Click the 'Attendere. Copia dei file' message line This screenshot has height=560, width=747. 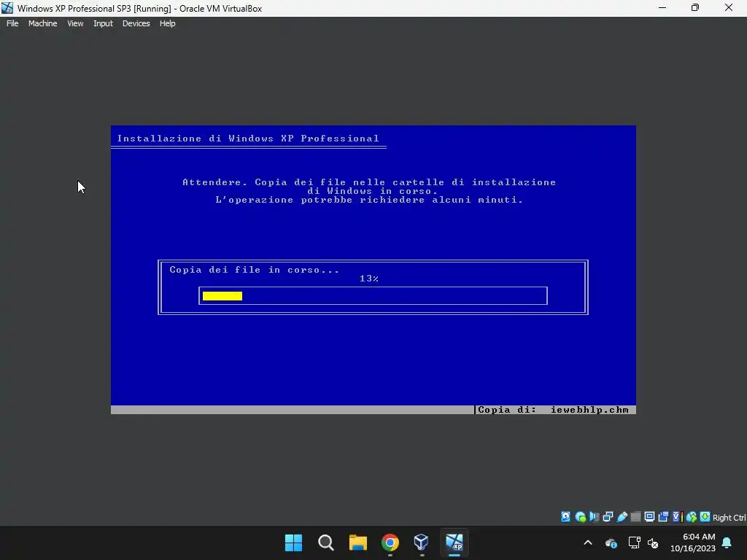pos(369,182)
